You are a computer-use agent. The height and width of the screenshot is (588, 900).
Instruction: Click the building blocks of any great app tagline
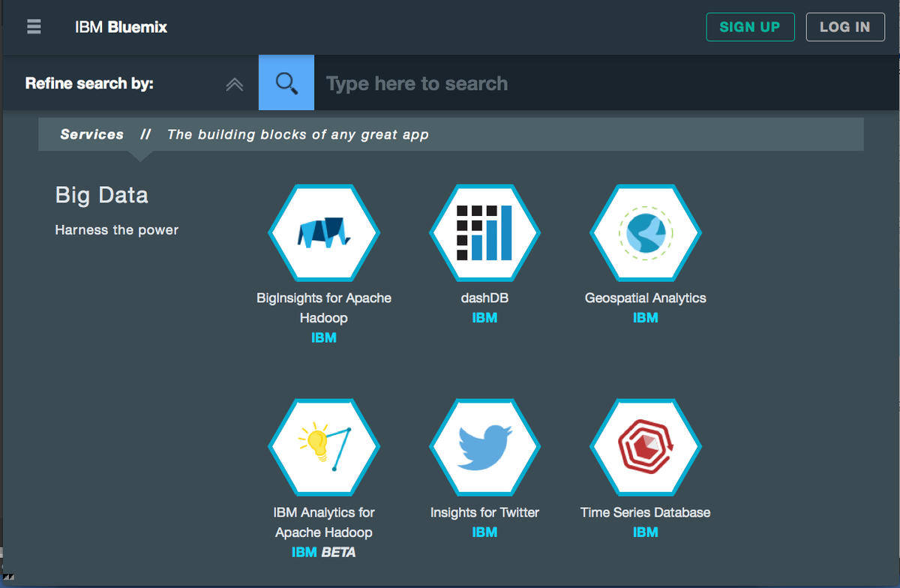pyautogui.click(x=298, y=134)
